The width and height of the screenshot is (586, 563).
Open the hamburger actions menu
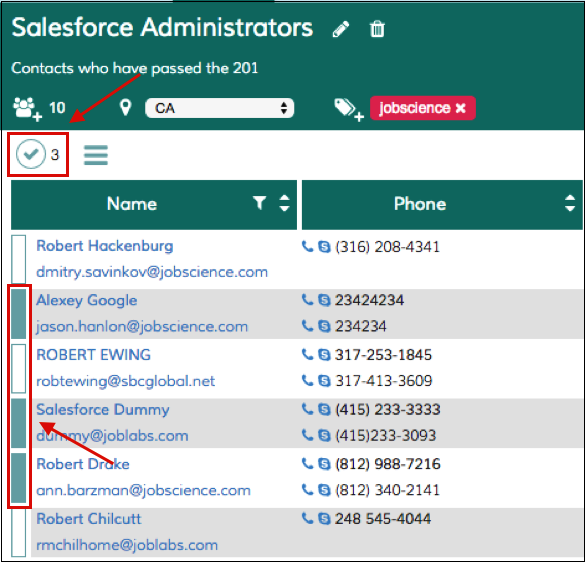96,155
